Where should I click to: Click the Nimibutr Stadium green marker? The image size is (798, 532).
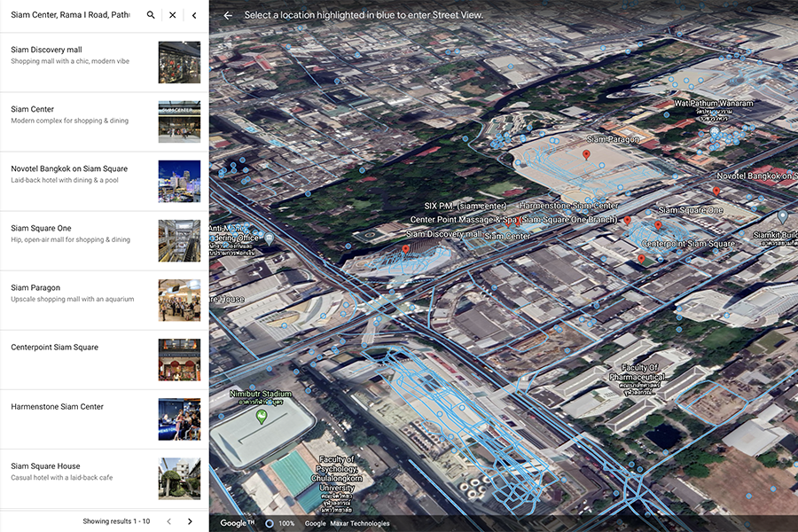point(262,415)
